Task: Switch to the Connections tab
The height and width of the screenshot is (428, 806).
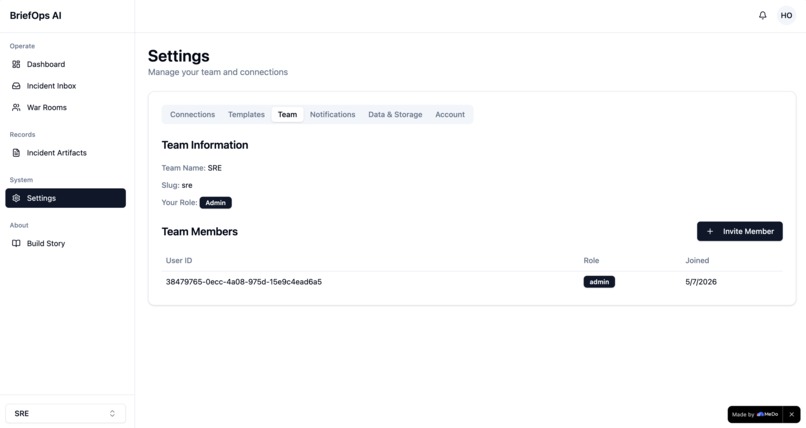Action: 192,115
